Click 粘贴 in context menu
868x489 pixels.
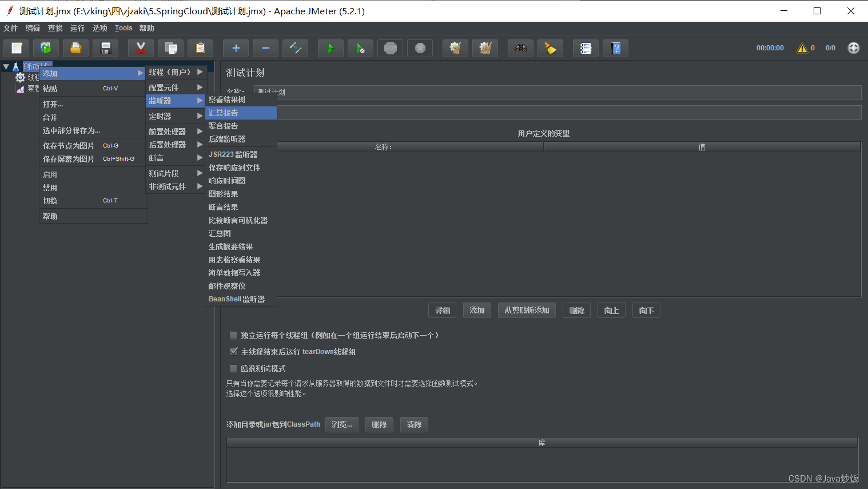[x=93, y=89]
